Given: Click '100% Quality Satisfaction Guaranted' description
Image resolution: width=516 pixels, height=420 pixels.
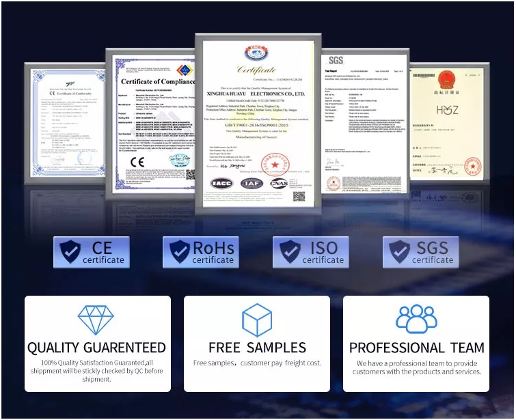Looking at the screenshot, I should coord(97,371).
